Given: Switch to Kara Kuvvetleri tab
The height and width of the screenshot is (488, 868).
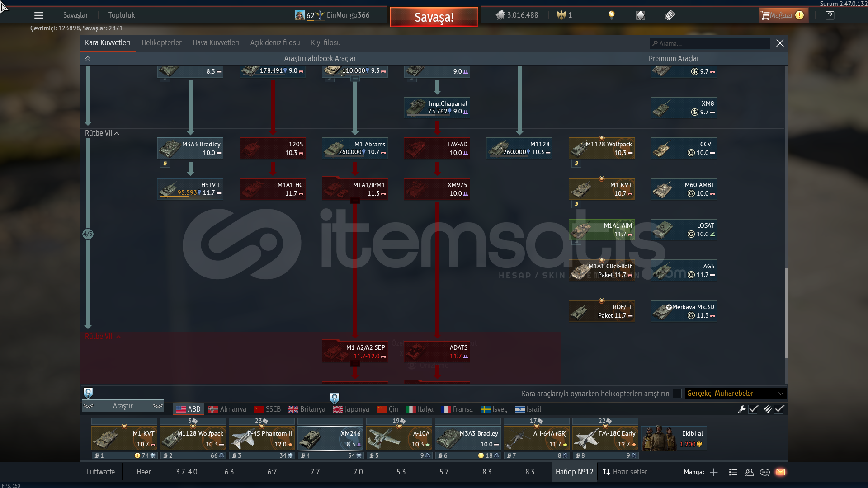Looking at the screenshot, I should point(108,42).
